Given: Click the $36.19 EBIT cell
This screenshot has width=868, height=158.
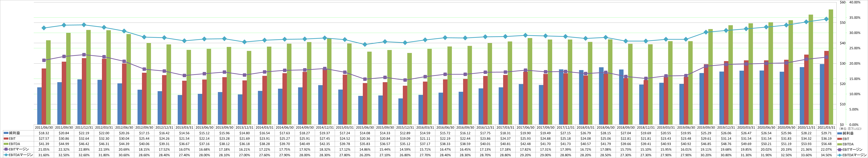Looking at the screenshot, I should 826,139.
